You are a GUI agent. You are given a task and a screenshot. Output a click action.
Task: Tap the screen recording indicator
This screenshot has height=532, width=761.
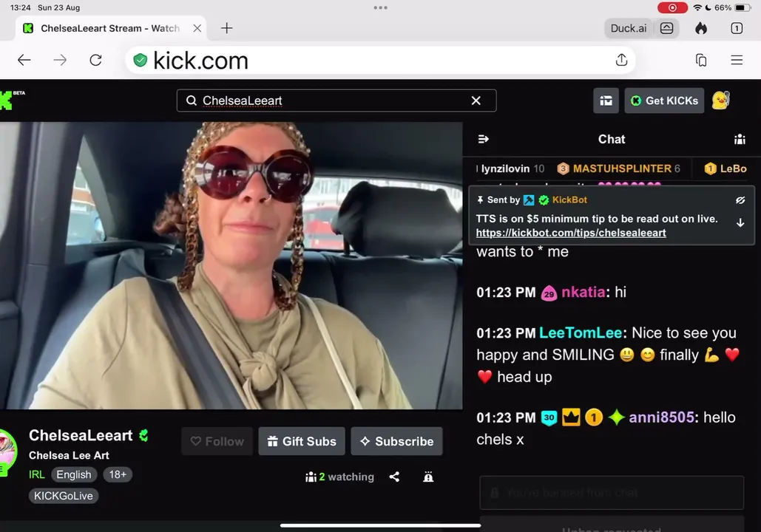click(x=673, y=8)
